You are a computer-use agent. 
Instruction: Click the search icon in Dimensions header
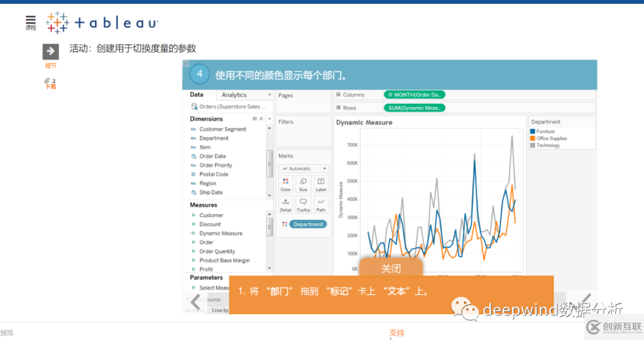[x=261, y=119]
